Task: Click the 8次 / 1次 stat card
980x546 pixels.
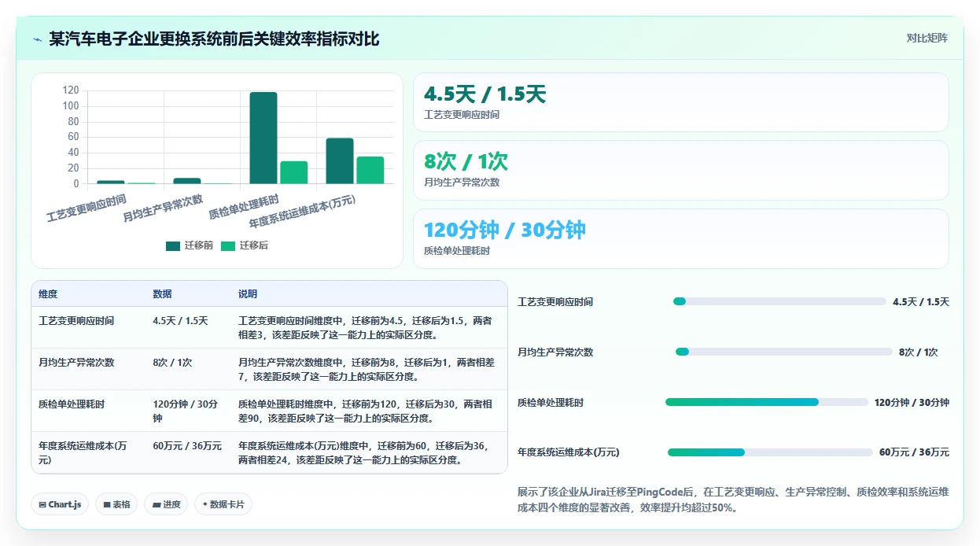Action: [x=681, y=170]
